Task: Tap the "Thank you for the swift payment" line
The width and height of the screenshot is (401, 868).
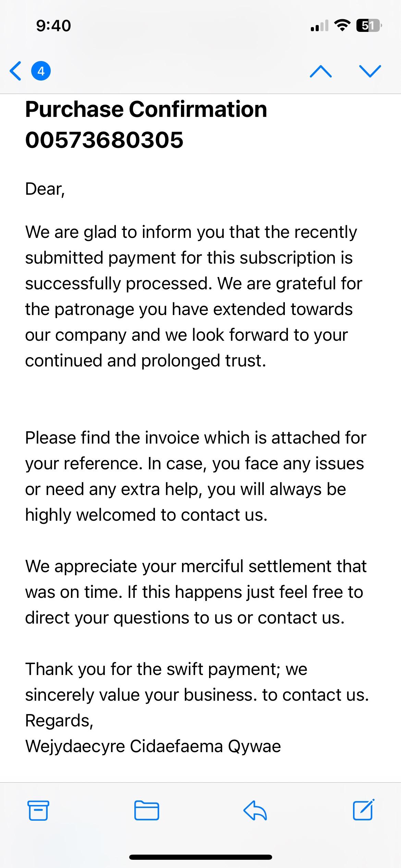Action: pyautogui.click(x=166, y=669)
